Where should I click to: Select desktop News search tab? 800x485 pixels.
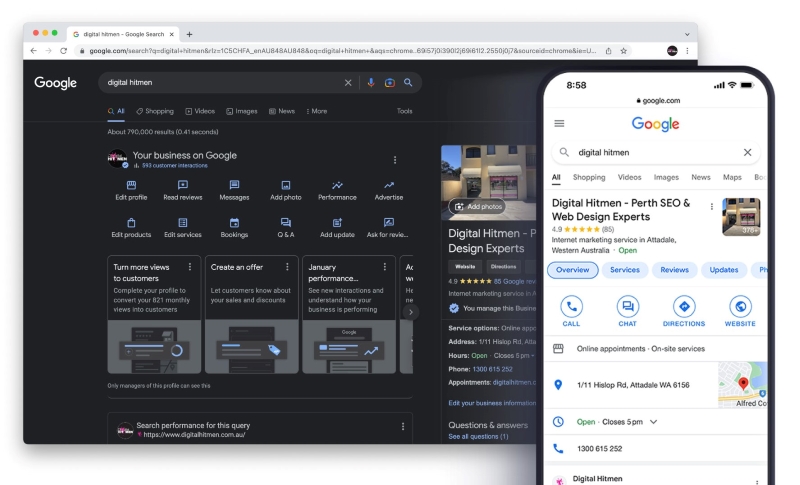tap(282, 111)
